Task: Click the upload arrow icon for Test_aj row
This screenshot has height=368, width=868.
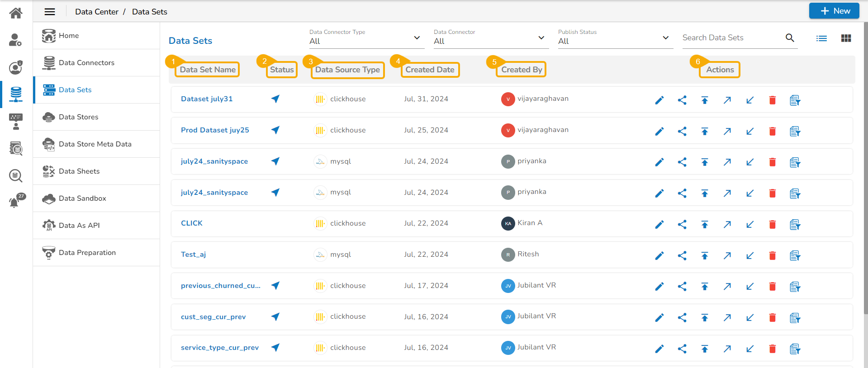Action: pos(704,255)
